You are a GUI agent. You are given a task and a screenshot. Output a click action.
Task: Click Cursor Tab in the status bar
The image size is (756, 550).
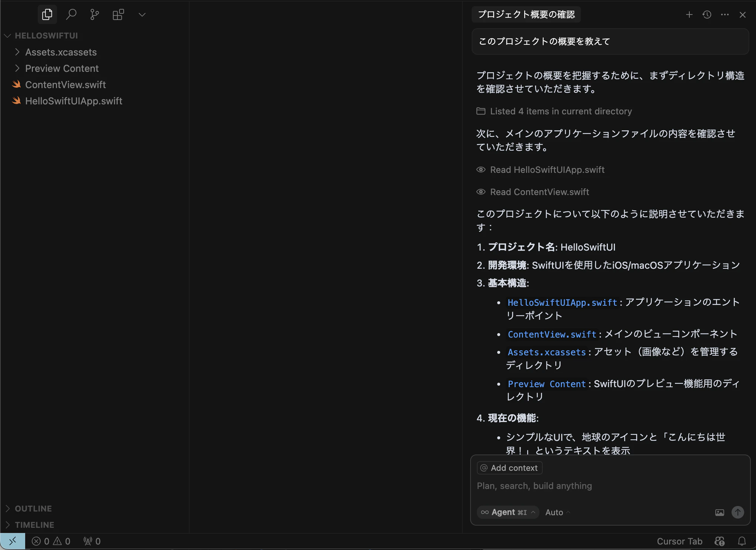point(679,541)
